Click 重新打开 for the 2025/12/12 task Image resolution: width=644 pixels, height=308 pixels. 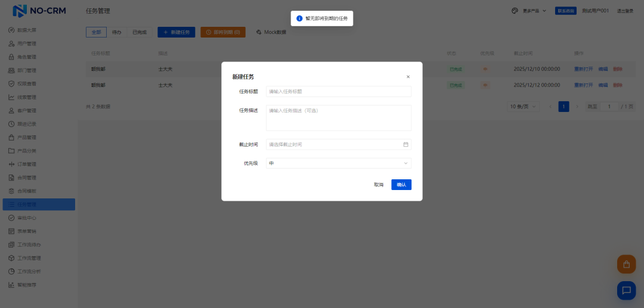(x=584, y=85)
